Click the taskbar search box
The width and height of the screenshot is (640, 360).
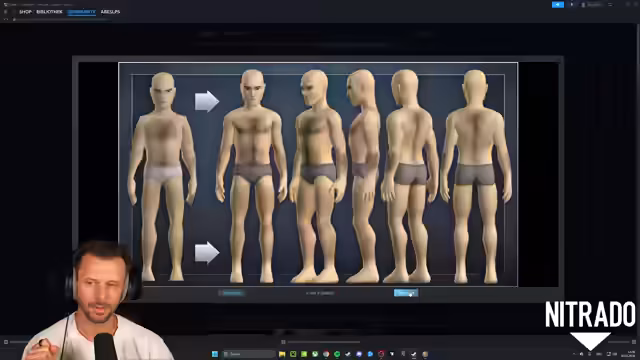pyautogui.click(x=249, y=354)
